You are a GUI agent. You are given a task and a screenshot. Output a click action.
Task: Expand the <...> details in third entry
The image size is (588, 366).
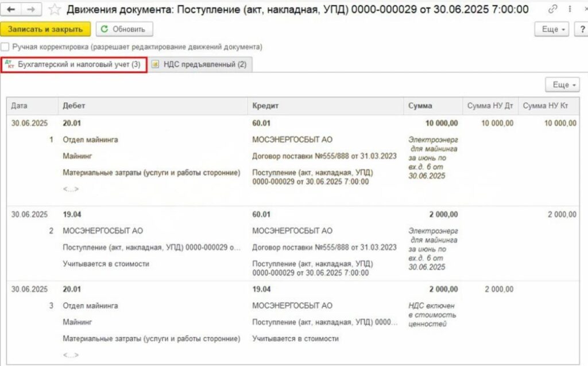point(71,355)
